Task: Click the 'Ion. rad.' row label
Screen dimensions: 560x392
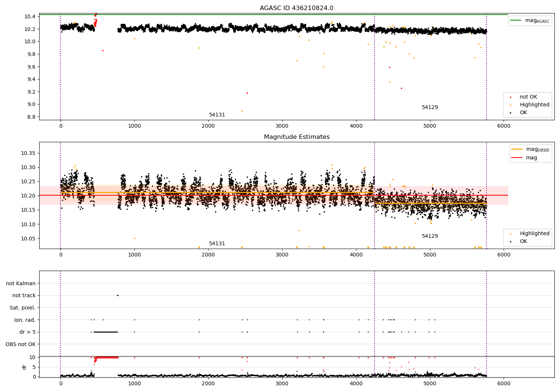Action: click(25, 320)
